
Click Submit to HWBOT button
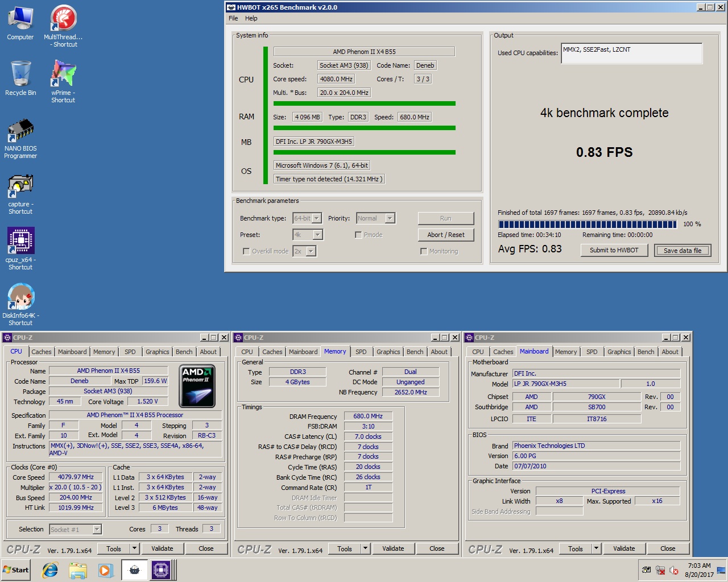[x=614, y=250]
